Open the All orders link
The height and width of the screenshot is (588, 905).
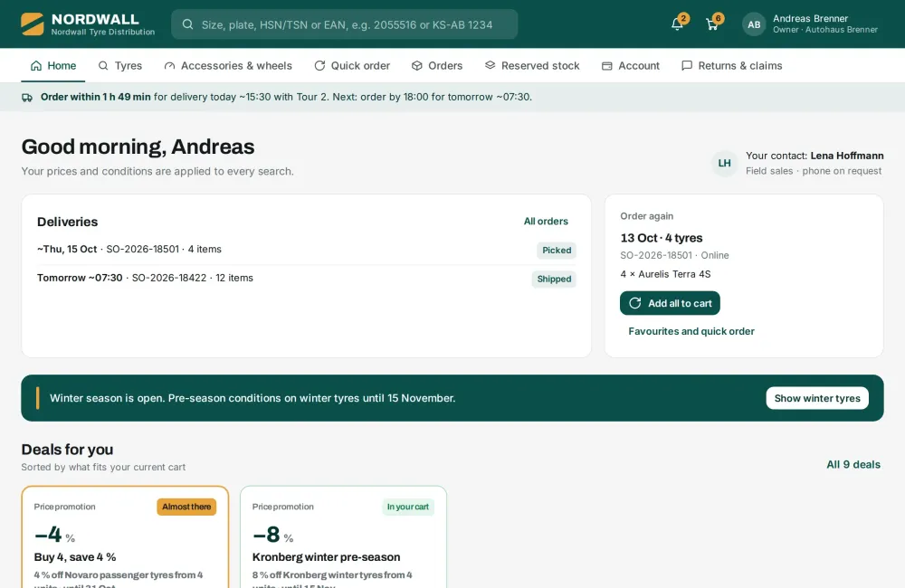click(546, 221)
